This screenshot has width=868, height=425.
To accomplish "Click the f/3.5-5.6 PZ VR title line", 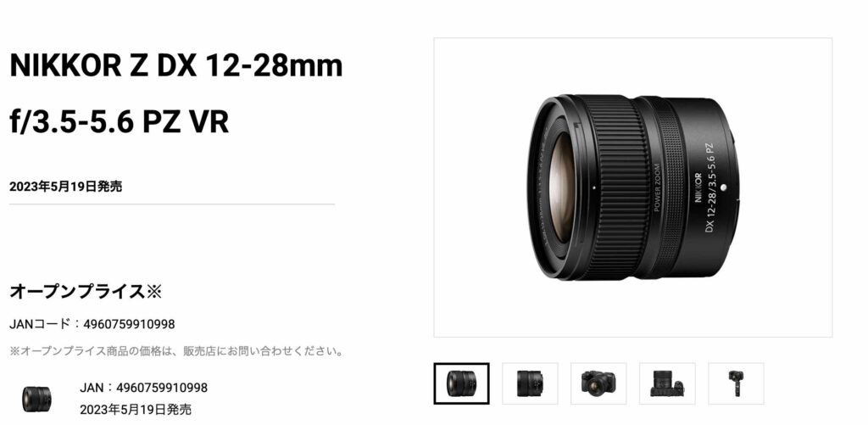I will pyautogui.click(x=119, y=122).
